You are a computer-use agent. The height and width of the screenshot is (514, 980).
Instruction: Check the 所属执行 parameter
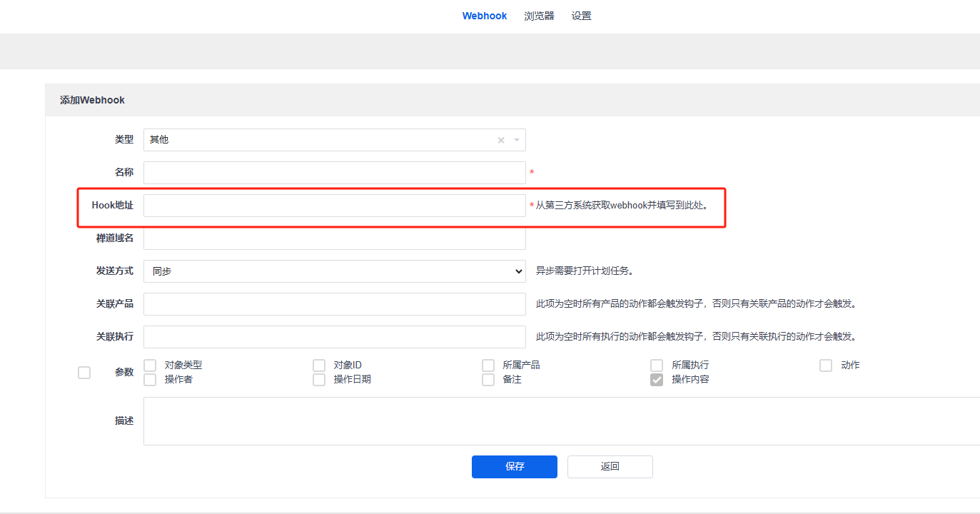point(656,364)
